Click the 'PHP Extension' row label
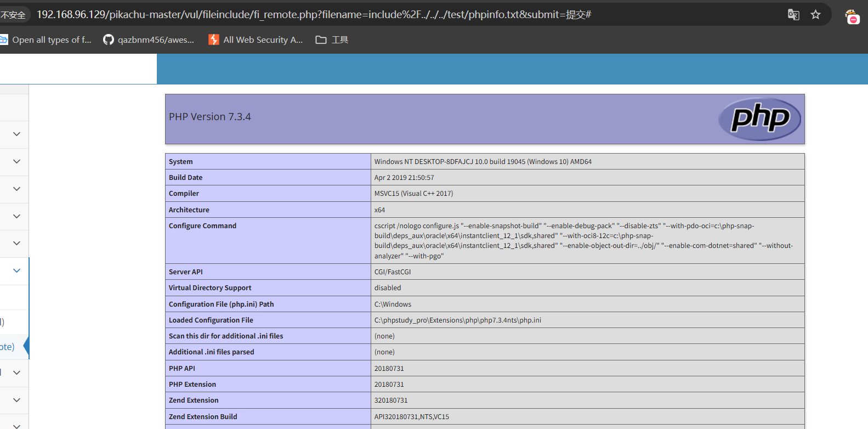The width and height of the screenshot is (868, 429). coord(192,385)
